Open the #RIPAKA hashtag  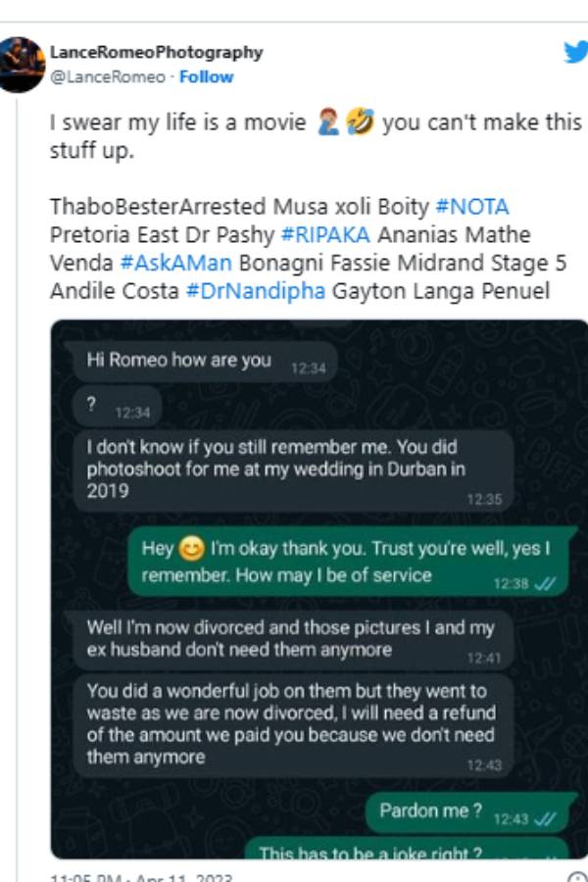click(x=319, y=235)
